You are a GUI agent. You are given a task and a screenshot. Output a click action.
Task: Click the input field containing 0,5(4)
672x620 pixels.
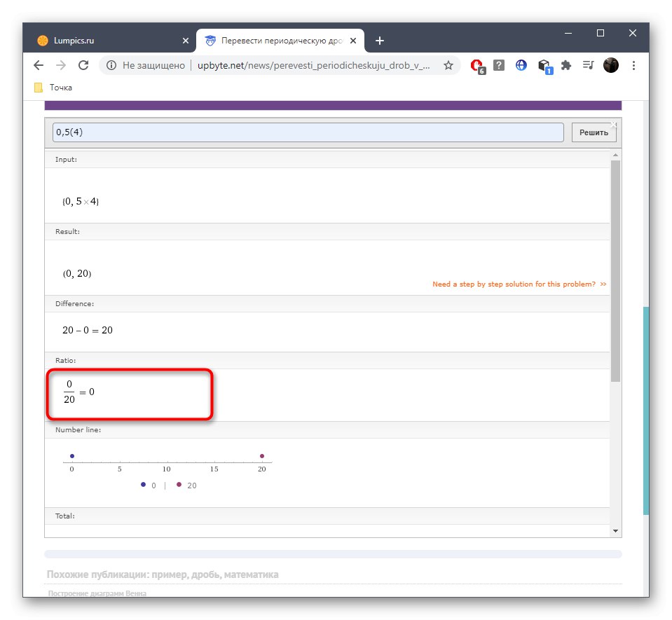[308, 132]
